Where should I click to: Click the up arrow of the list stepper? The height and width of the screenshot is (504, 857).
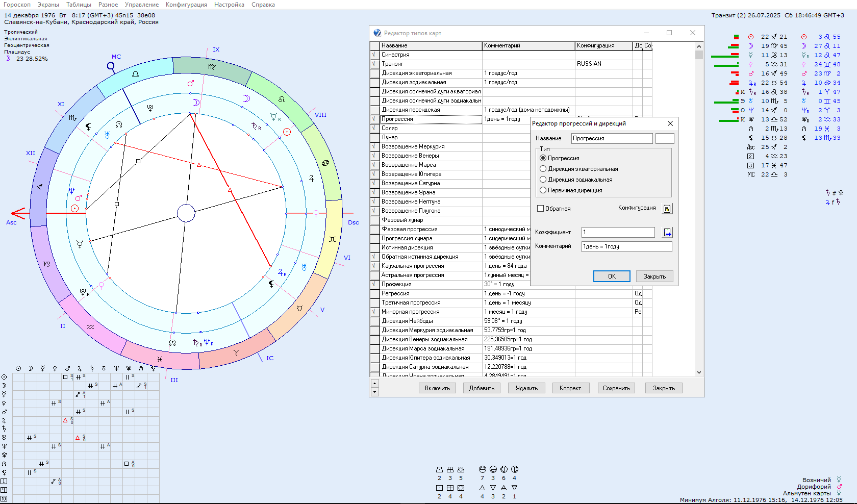(x=375, y=383)
